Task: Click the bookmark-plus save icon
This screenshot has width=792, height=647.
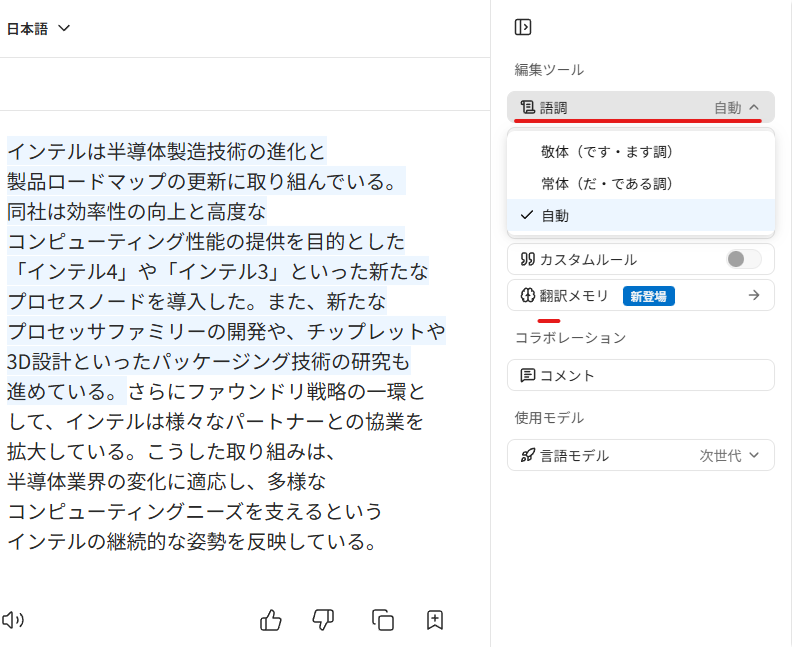Action: pyautogui.click(x=435, y=620)
